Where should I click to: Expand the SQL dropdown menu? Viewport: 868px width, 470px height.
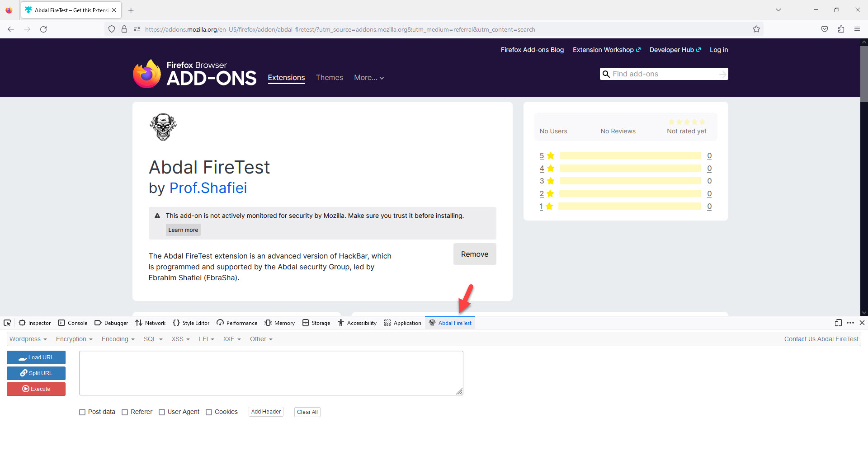153,339
